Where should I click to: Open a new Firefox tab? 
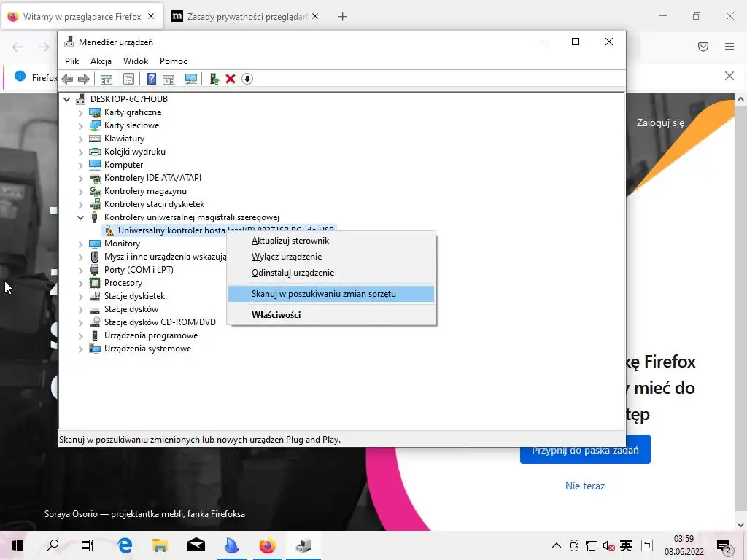coord(343,17)
